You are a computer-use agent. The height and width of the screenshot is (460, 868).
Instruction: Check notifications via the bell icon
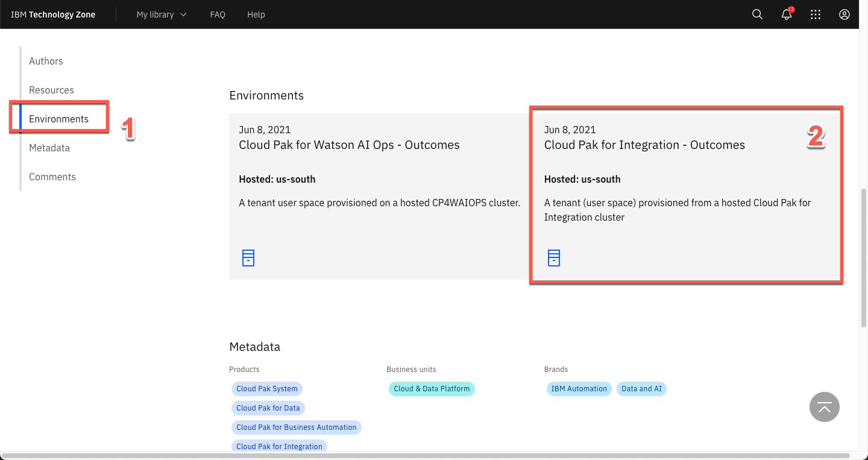coord(786,14)
